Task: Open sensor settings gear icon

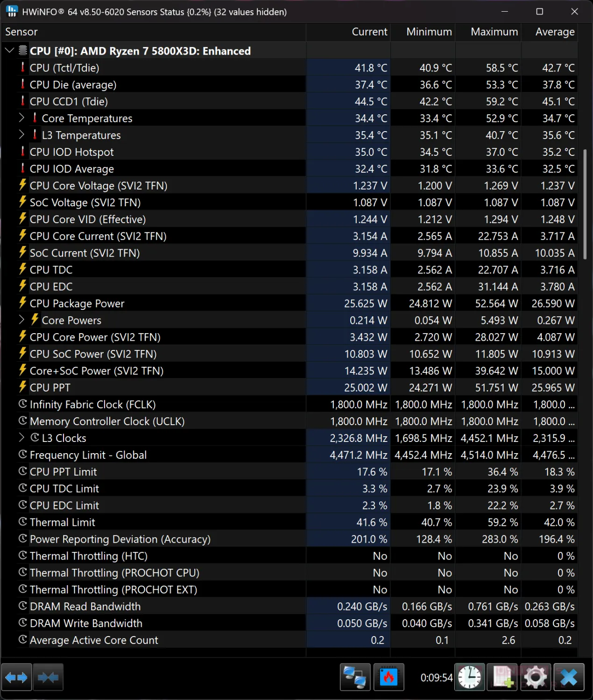Action: coord(535,677)
